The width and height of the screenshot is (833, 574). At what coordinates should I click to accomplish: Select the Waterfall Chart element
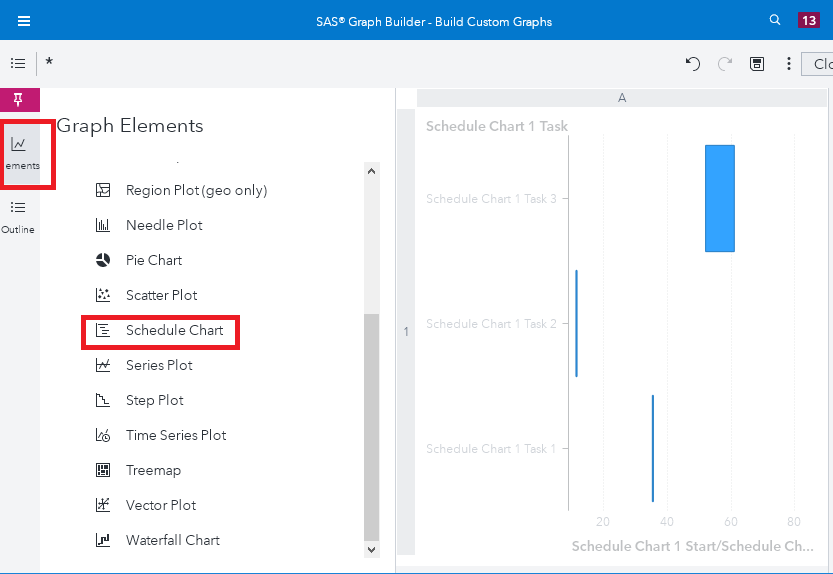tap(172, 540)
